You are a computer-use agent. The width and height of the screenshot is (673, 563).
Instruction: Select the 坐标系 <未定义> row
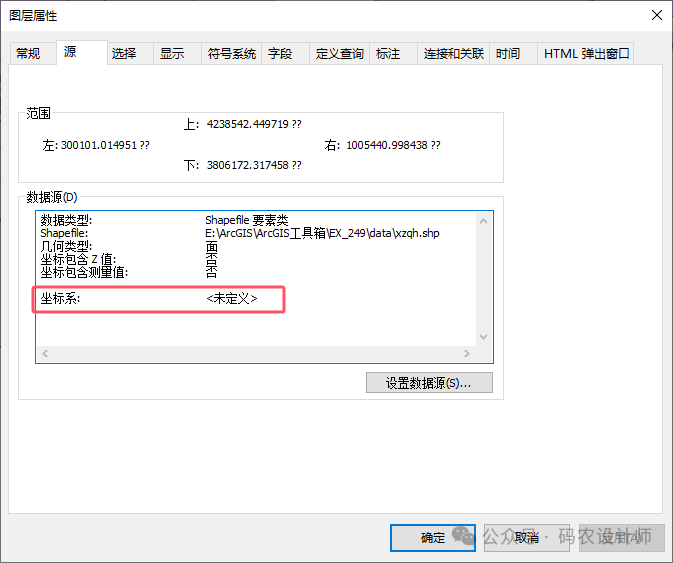160,299
